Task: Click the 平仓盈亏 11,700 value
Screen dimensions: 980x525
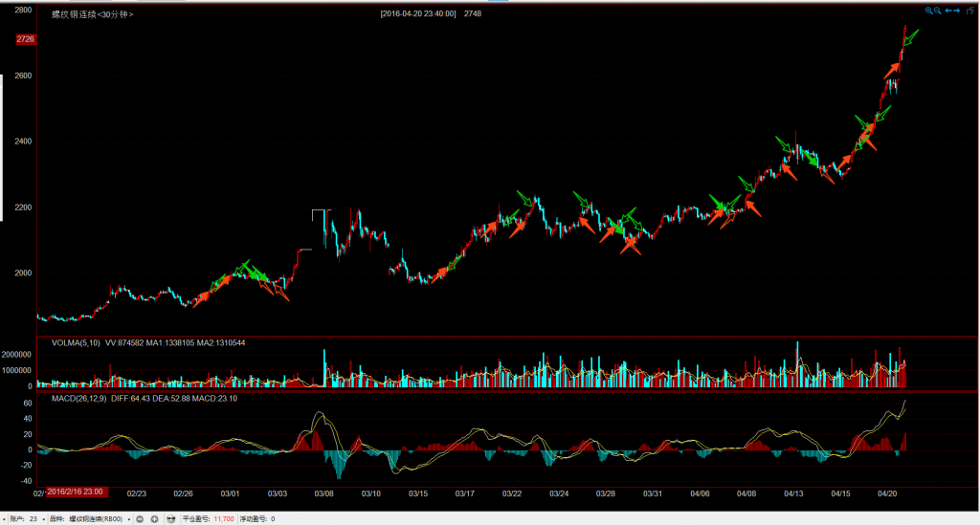Action: click(x=223, y=518)
